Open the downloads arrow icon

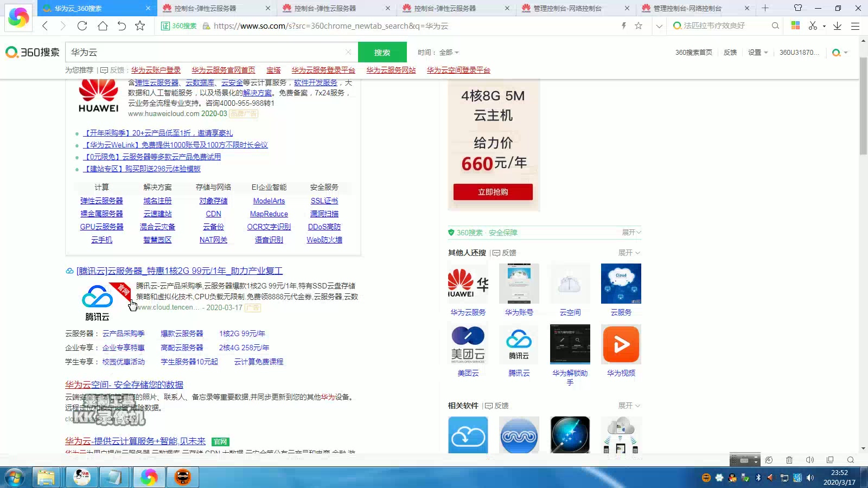click(x=838, y=25)
